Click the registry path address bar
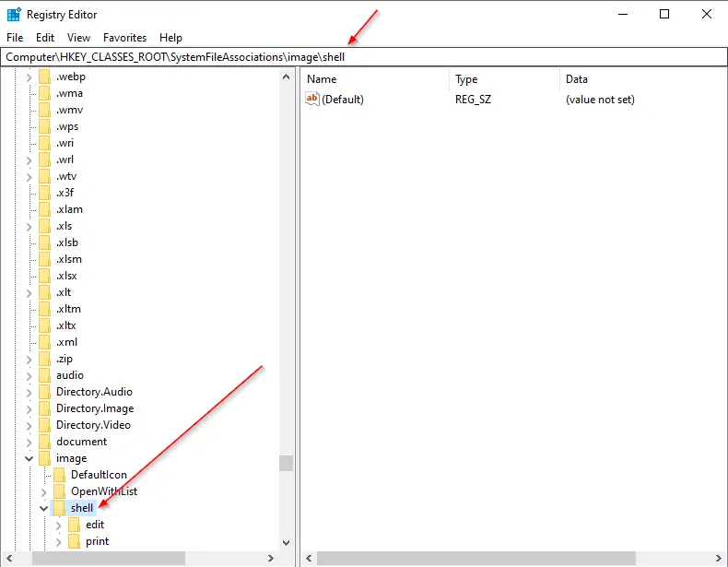This screenshot has height=567, width=728. tap(363, 56)
